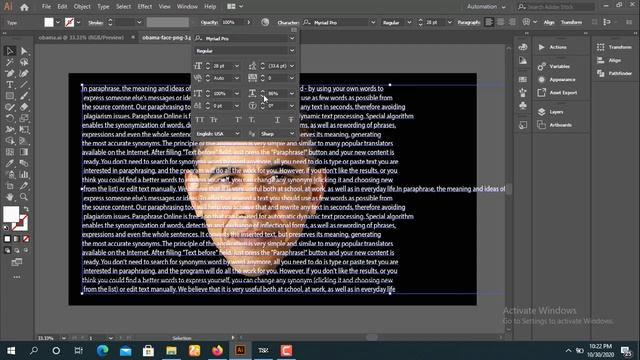This screenshot has width=640, height=360.
Task: Toggle All Caps in Character panel
Action: click(200, 120)
